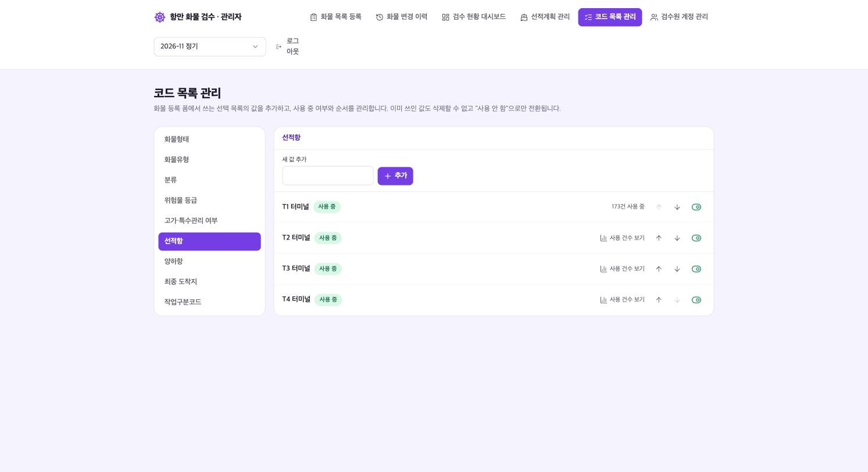Screen dimensions: 868x472
Task: Click the logout arrow icon
Action: [x=279, y=47]
